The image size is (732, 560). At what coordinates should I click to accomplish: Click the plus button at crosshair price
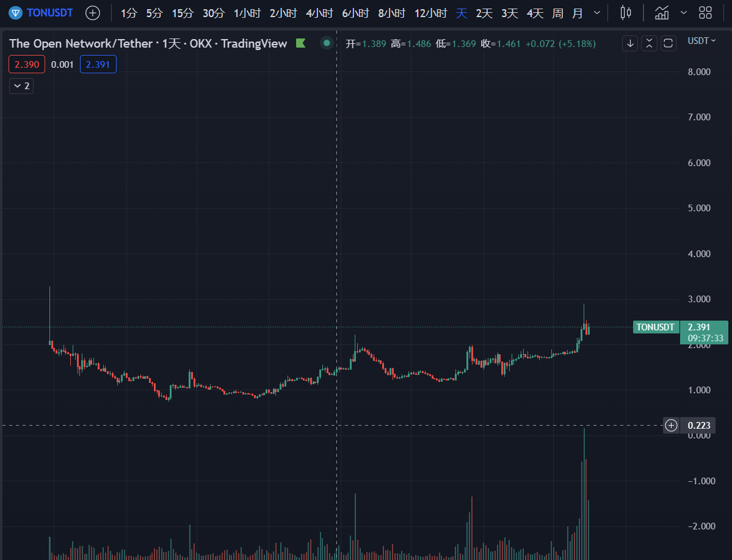[672, 426]
